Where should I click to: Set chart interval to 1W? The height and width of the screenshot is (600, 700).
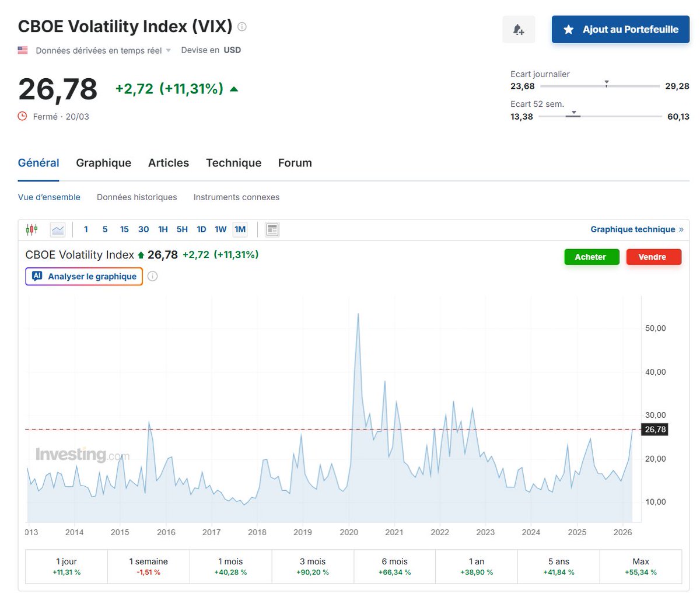[x=220, y=229]
